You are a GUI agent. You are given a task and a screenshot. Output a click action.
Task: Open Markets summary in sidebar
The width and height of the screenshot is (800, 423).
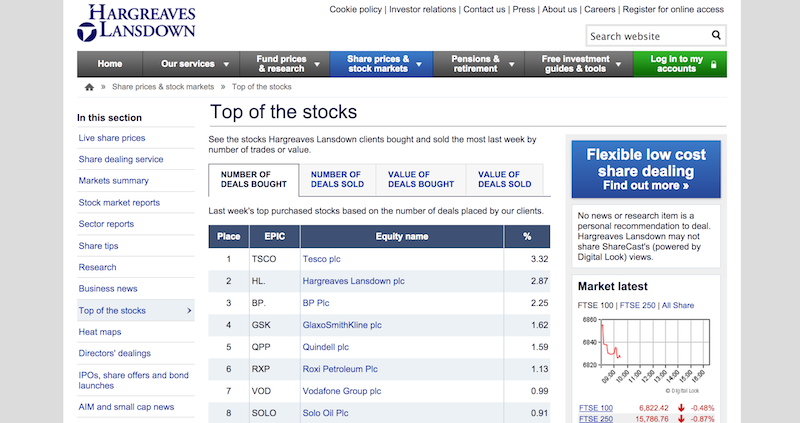[x=114, y=181]
